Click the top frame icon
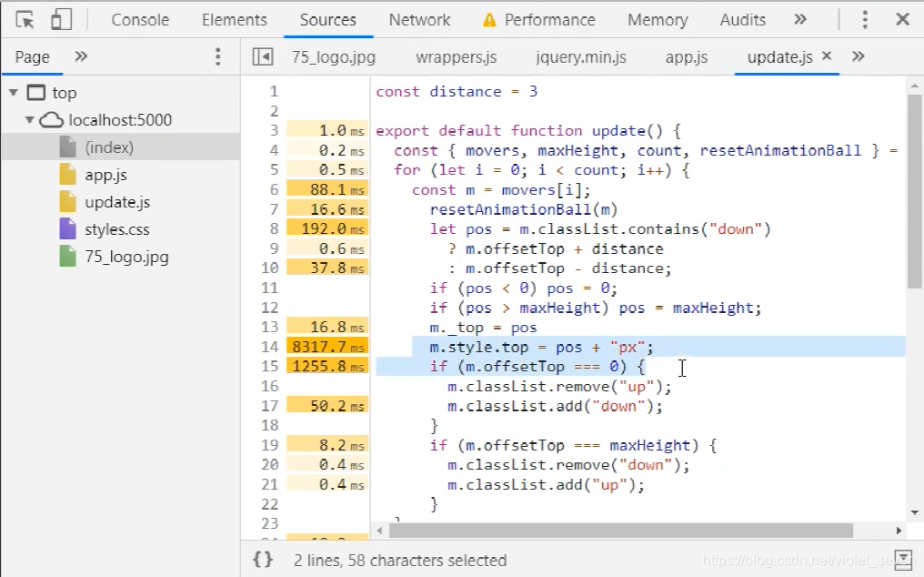The image size is (924, 577). pyautogui.click(x=36, y=93)
